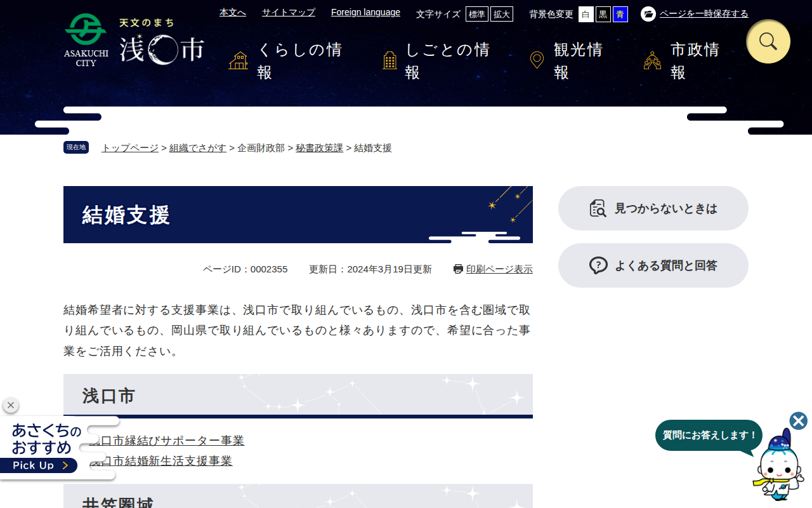Set background color to black (黒)

coord(603,15)
